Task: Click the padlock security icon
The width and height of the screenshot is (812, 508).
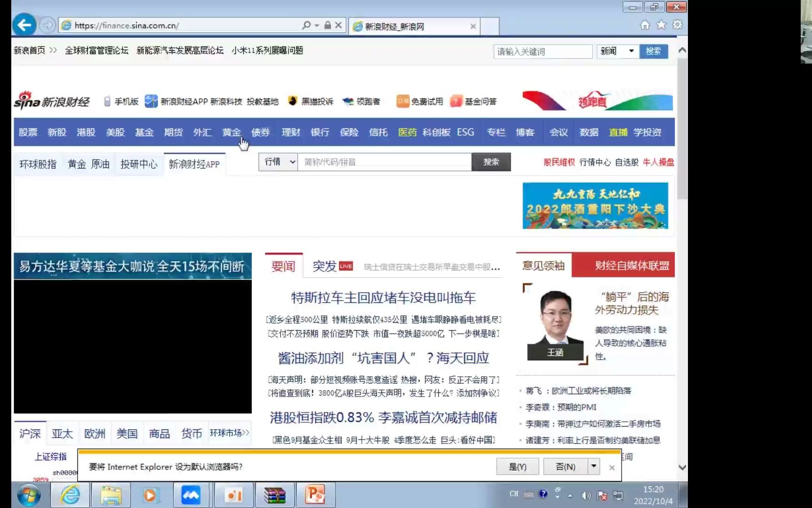Action: (328, 25)
